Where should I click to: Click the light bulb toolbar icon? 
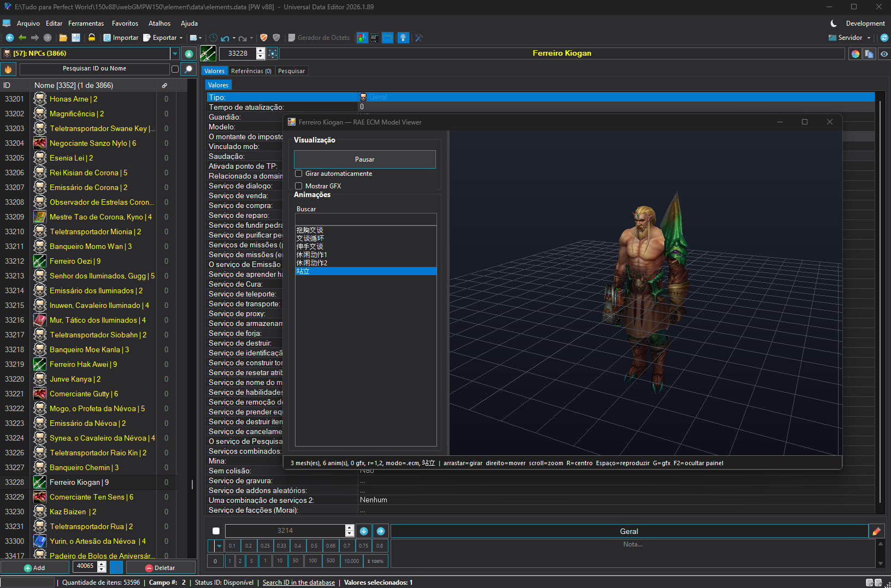(x=403, y=38)
